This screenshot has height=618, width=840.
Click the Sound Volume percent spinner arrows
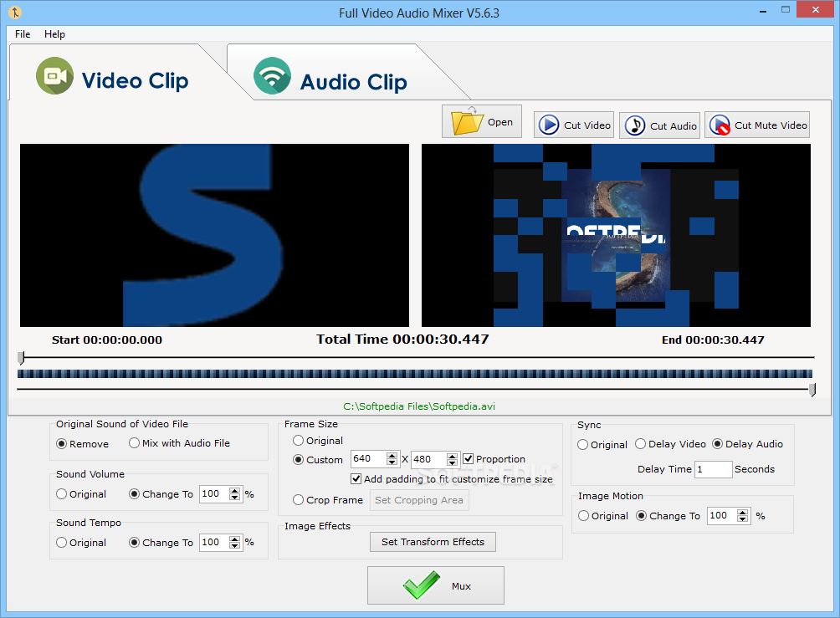(x=234, y=493)
